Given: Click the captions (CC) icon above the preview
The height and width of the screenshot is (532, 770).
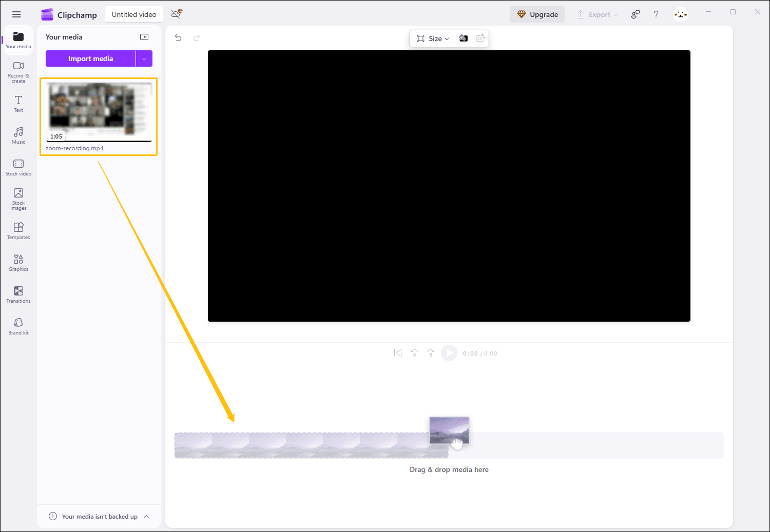Looking at the screenshot, I should pos(480,38).
